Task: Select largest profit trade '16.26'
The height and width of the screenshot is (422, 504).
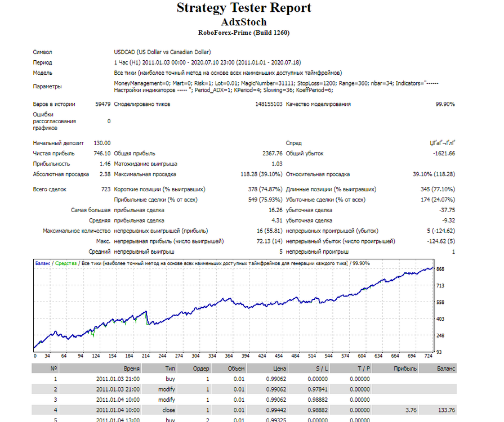Action: pos(275,210)
